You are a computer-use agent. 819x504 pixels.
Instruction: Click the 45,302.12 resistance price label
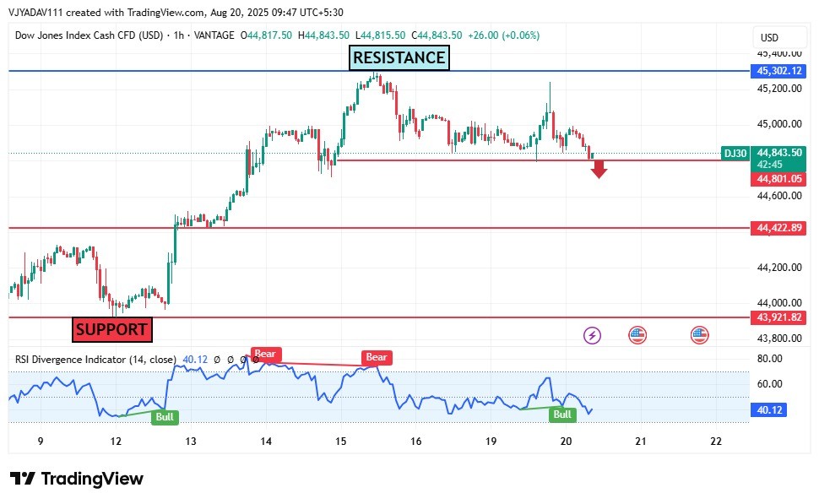(778, 72)
